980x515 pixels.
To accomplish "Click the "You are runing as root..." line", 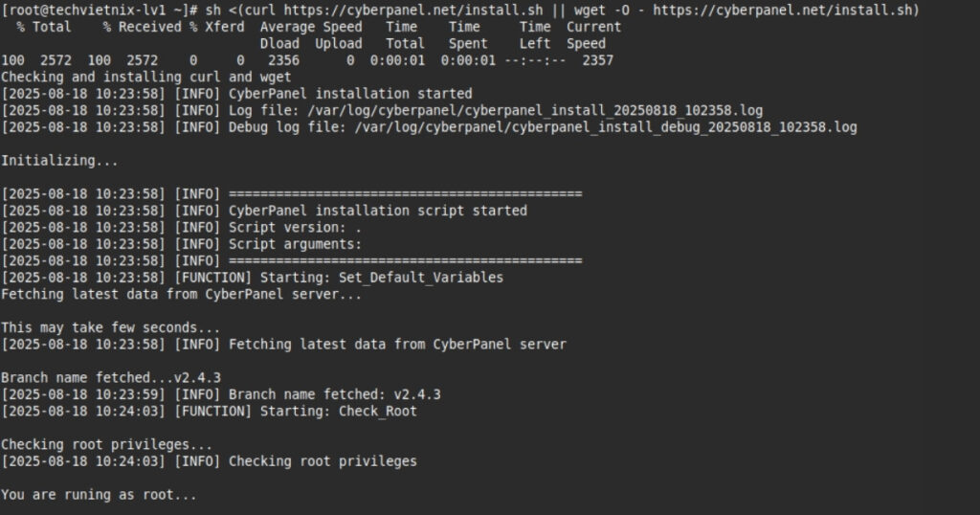I will click(100, 495).
